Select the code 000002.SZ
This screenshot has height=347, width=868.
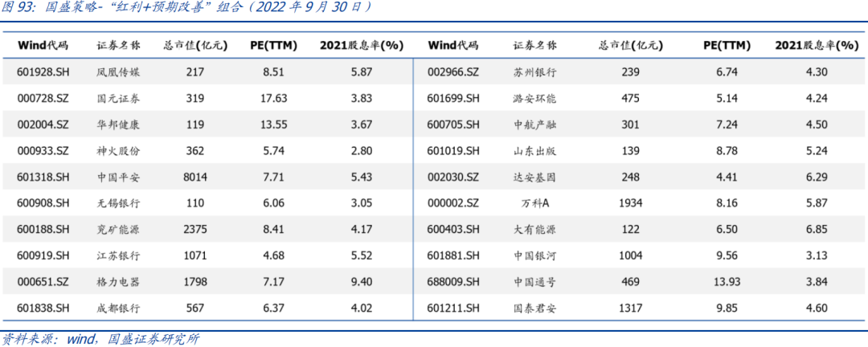click(452, 203)
